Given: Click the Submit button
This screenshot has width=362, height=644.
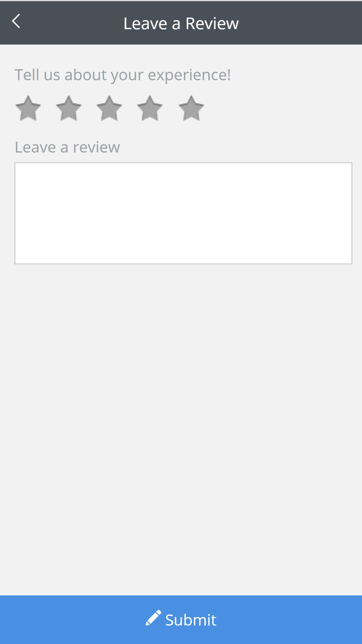Looking at the screenshot, I should coord(181,619).
